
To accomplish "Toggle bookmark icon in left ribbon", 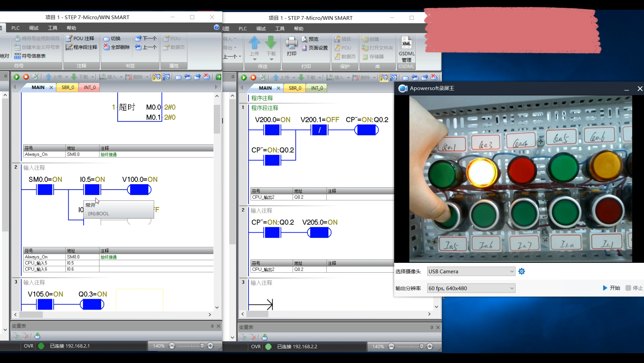I will point(107,38).
